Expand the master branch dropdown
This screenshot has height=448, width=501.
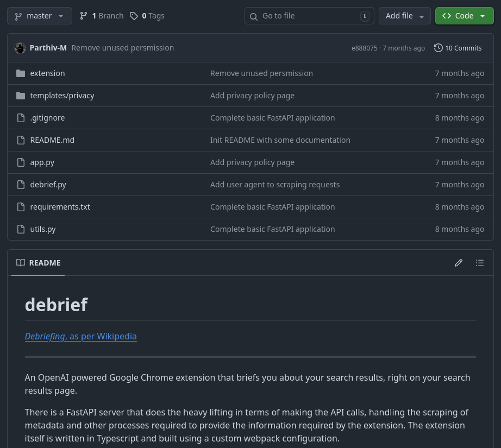(60, 15)
